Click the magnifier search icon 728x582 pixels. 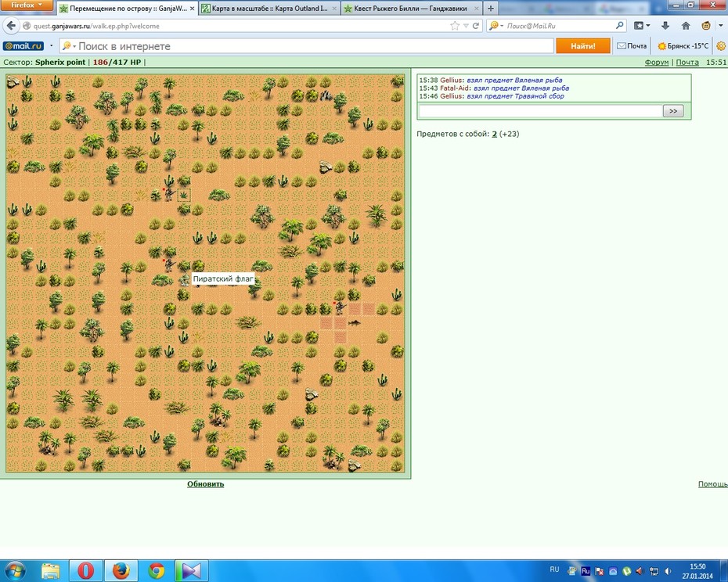(619, 26)
